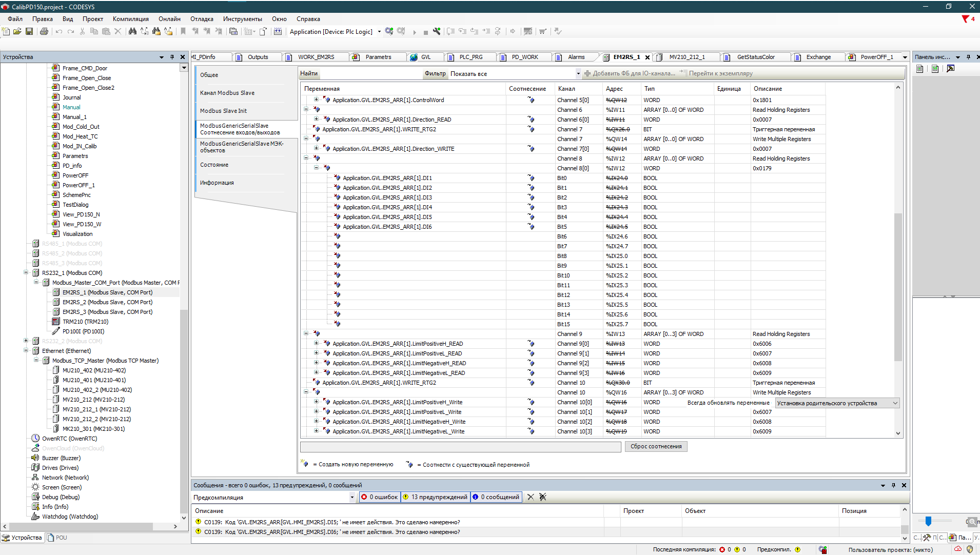980x555 pixels.
Task: Switch to the Alarms tab
Action: [576, 57]
